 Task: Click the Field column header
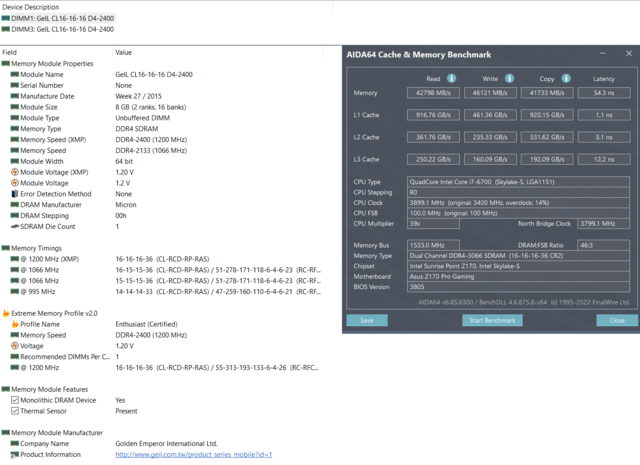coord(10,52)
